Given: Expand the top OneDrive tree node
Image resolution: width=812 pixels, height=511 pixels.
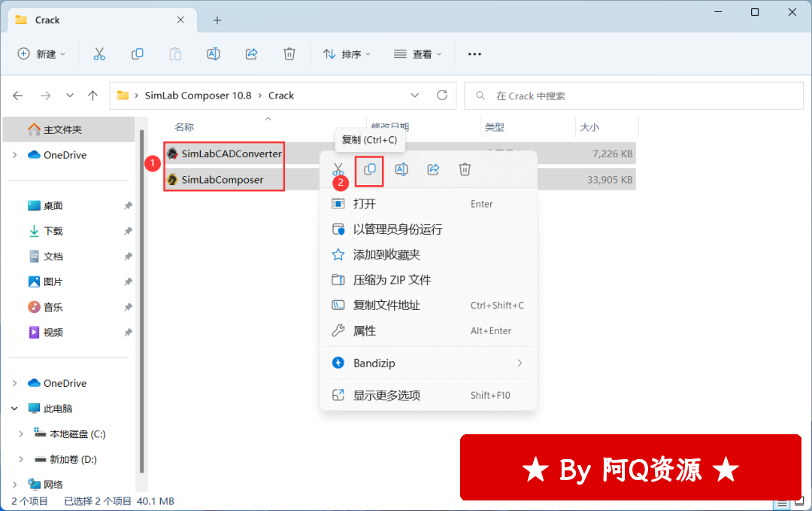Looking at the screenshot, I should click(x=14, y=155).
